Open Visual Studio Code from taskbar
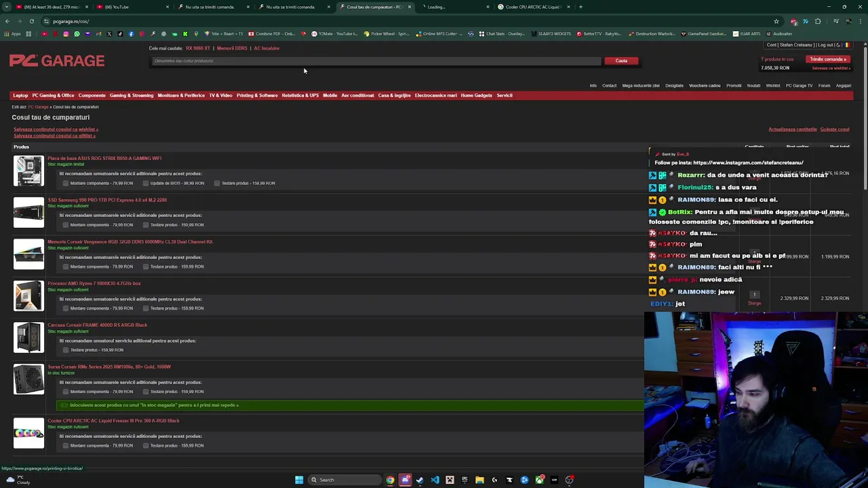 pyautogui.click(x=435, y=480)
